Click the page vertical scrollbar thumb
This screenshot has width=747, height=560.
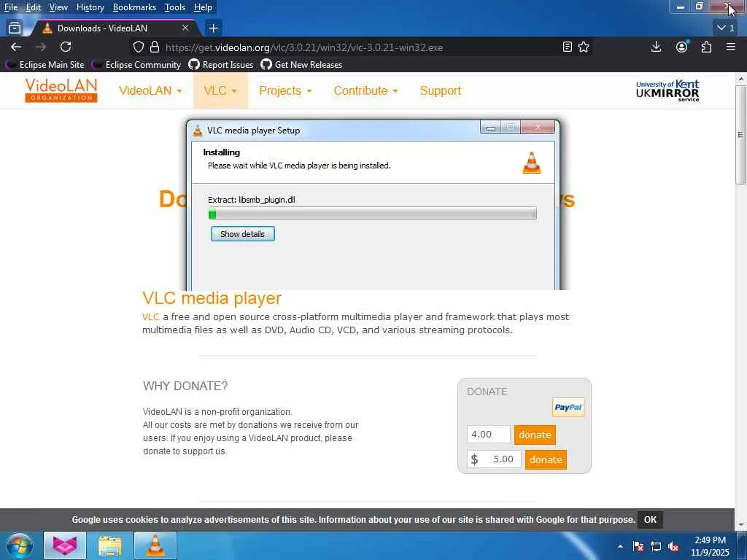741,134
